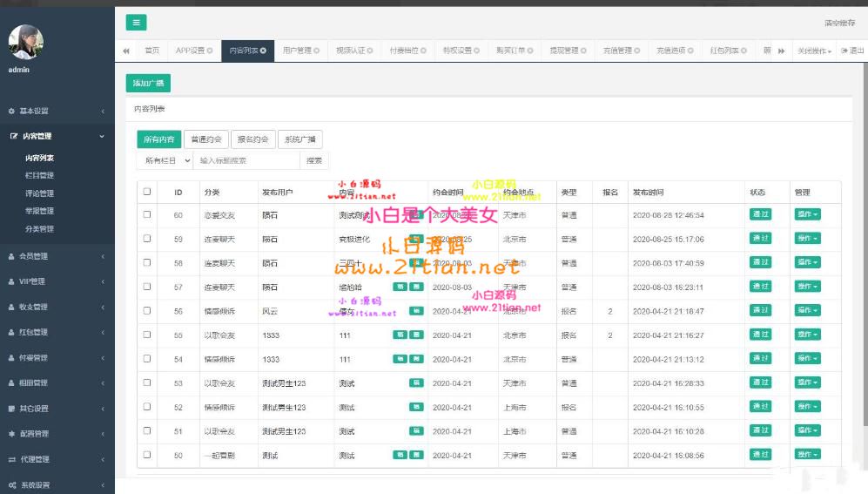Open the 关闭操作 dropdown in the tab bar

(x=814, y=51)
